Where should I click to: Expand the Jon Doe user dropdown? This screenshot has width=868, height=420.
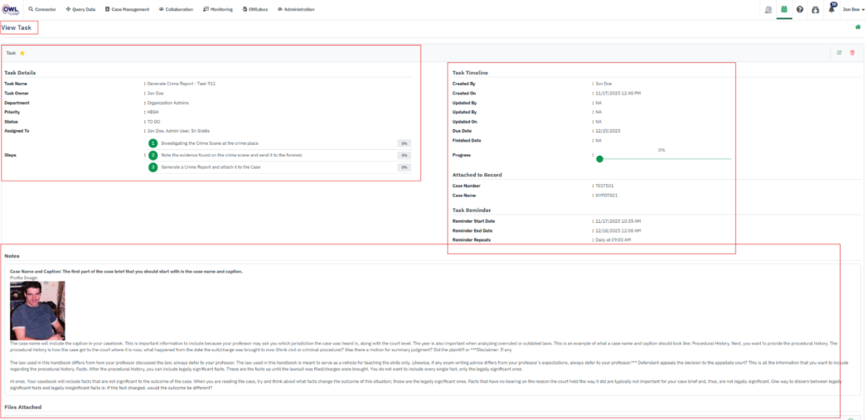[x=852, y=9]
